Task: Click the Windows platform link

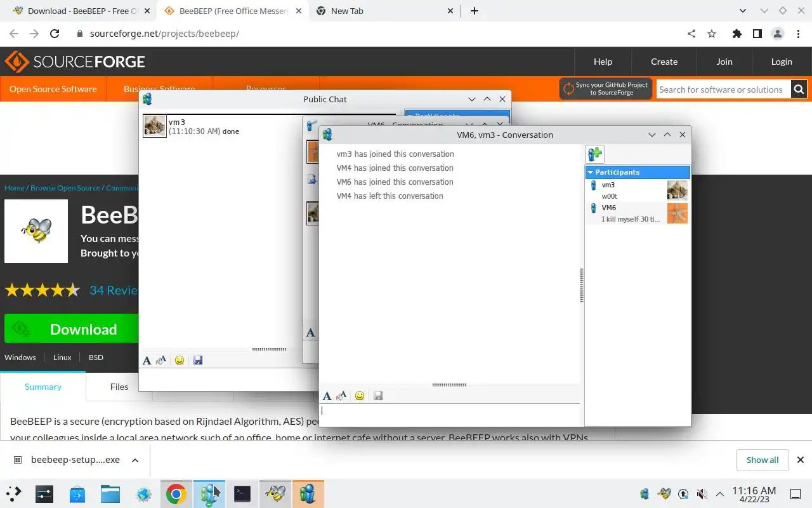Action: 20,358
